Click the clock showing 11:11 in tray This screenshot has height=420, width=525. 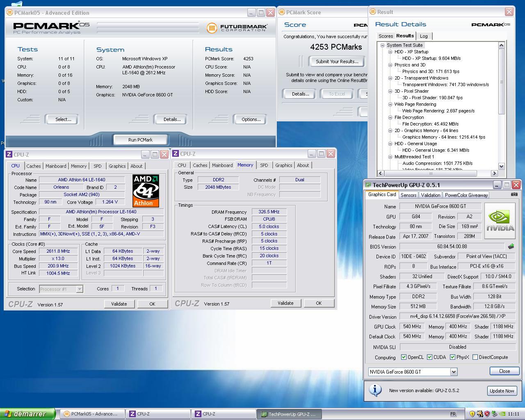[514, 414]
